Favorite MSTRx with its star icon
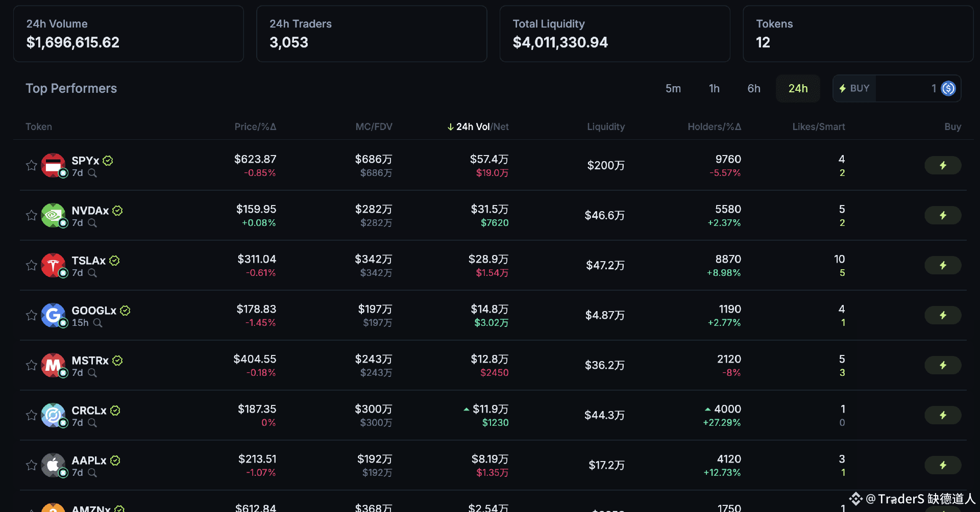This screenshot has height=512, width=980. (x=32, y=365)
